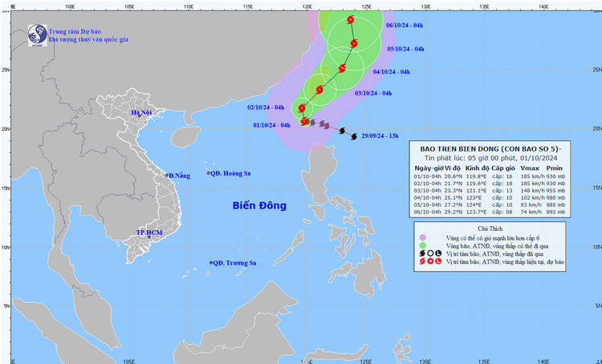The width and height of the screenshot is (602, 364).
Task: Click the weather forecast center logo
Action: point(36,33)
